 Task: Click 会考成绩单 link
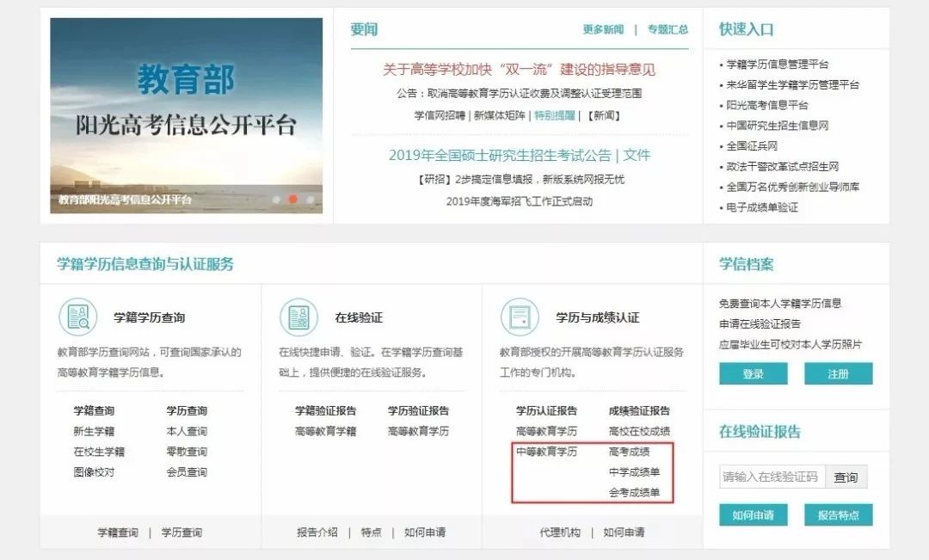(x=634, y=492)
